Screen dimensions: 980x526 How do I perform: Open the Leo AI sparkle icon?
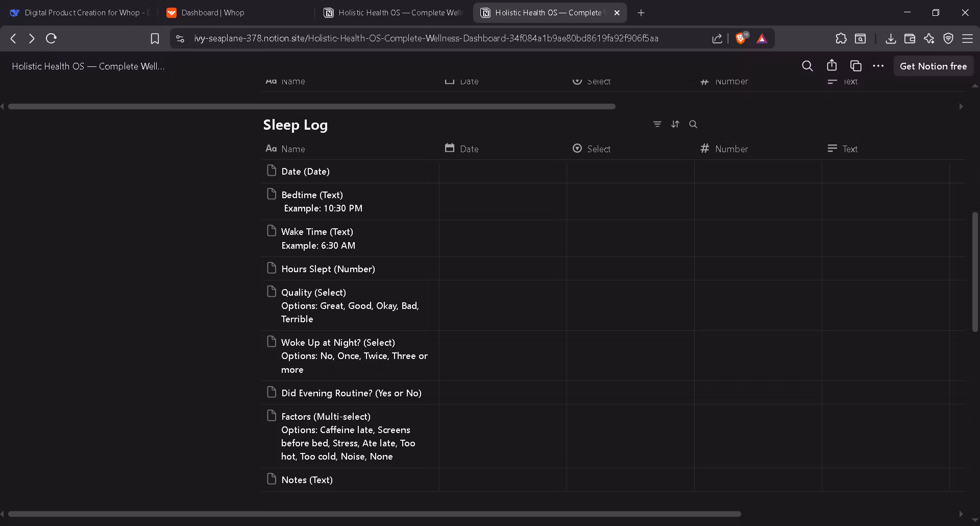[929, 38]
